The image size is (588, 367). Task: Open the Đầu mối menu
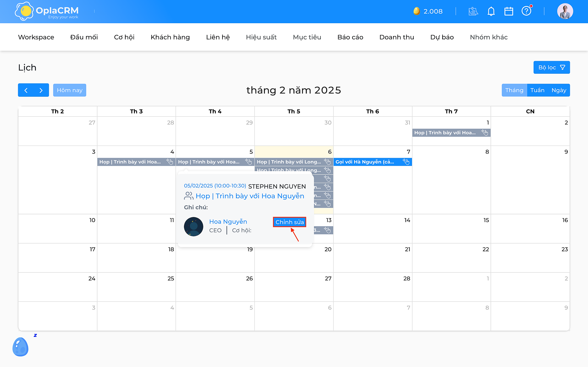[x=84, y=37]
